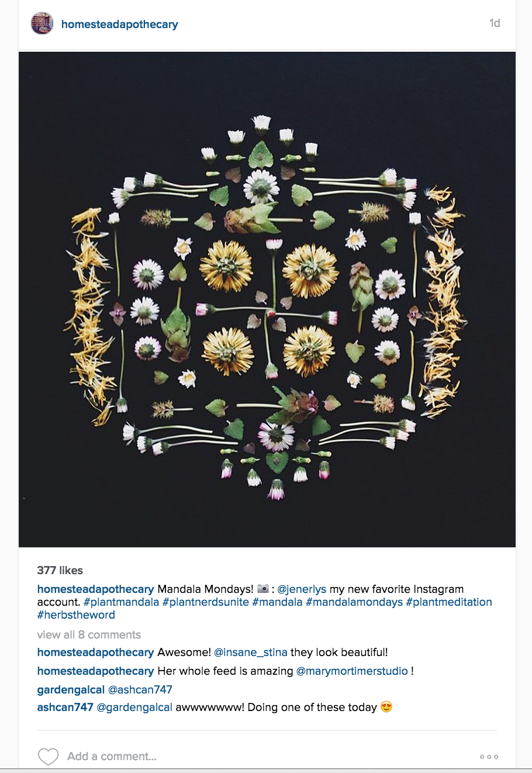Open the homesteadapothecary username in header
The image size is (532, 773).
pyautogui.click(x=119, y=24)
